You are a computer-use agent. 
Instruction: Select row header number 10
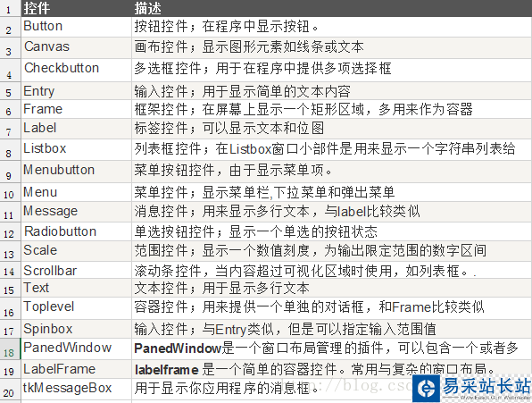[x=10, y=192]
